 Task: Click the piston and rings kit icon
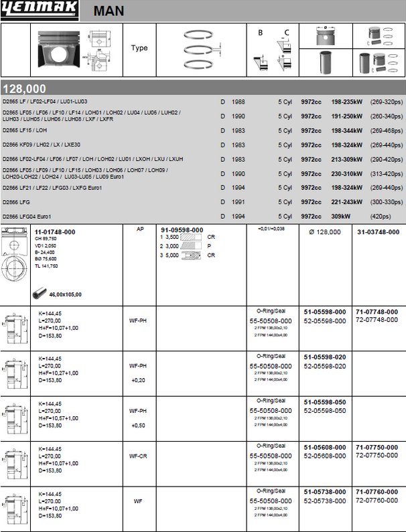(x=379, y=36)
